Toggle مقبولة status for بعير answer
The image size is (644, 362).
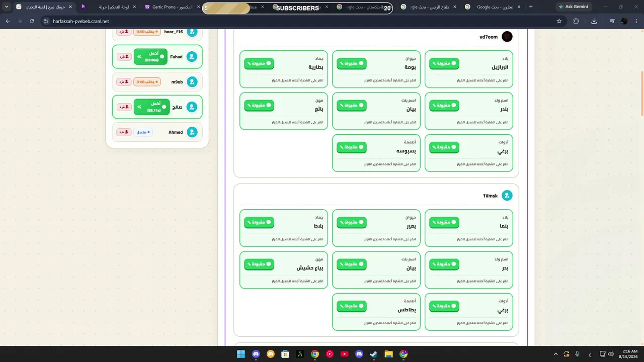352,222
